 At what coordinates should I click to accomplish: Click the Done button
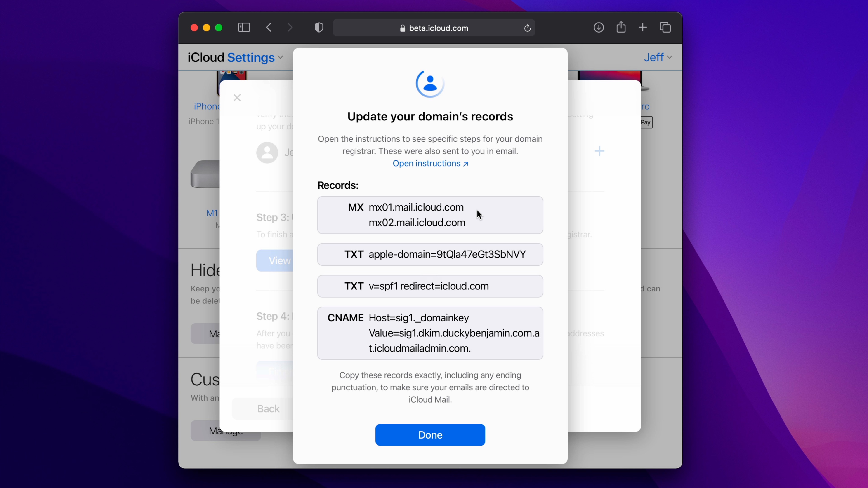point(430,434)
